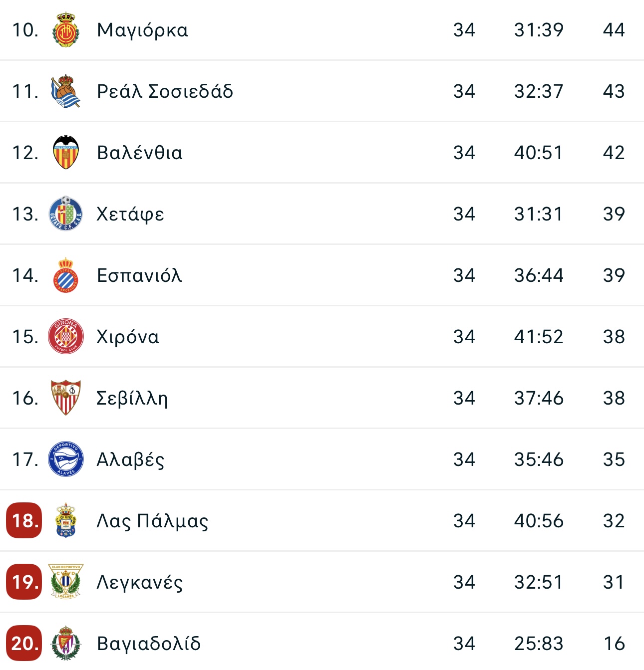Image resolution: width=644 pixels, height=670 pixels.
Task: Click the 44 points value for Μαγιόρκα
Action: 614,30
